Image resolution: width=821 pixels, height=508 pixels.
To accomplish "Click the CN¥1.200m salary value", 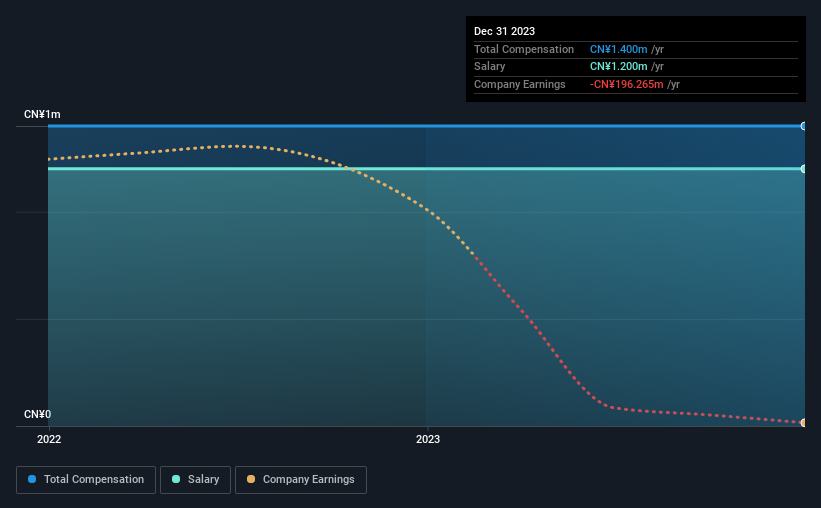I will pos(618,67).
